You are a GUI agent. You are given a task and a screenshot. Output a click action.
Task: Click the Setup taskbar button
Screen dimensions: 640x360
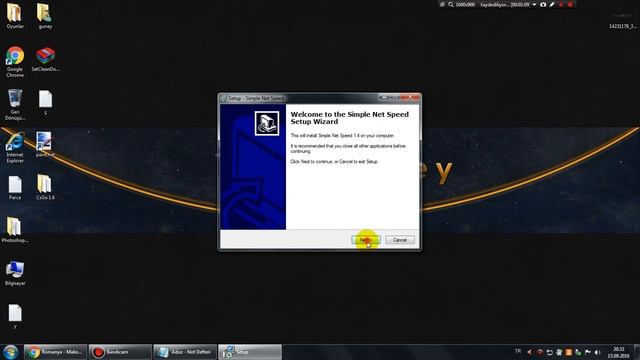pos(250,352)
